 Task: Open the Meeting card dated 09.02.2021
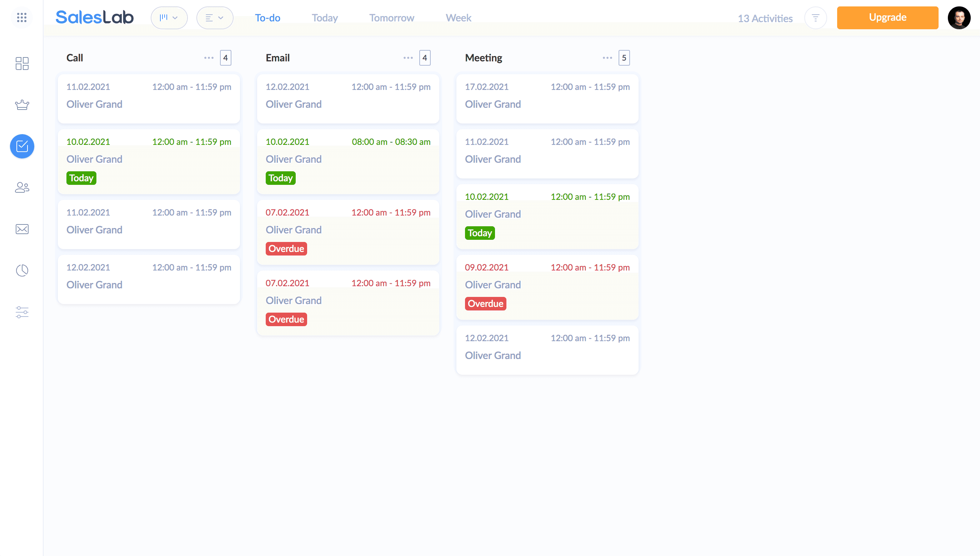(547, 287)
